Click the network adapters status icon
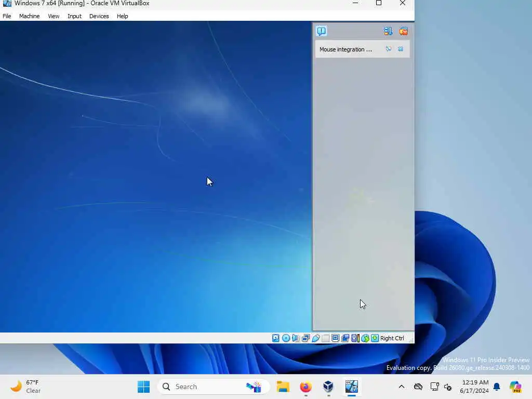This screenshot has height=399, width=532. pos(305,338)
